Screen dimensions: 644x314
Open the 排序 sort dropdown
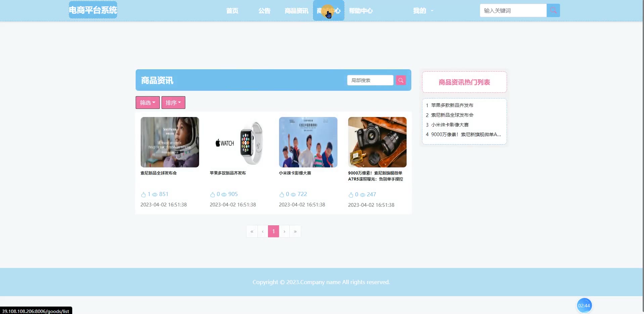pyautogui.click(x=173, y=103)
